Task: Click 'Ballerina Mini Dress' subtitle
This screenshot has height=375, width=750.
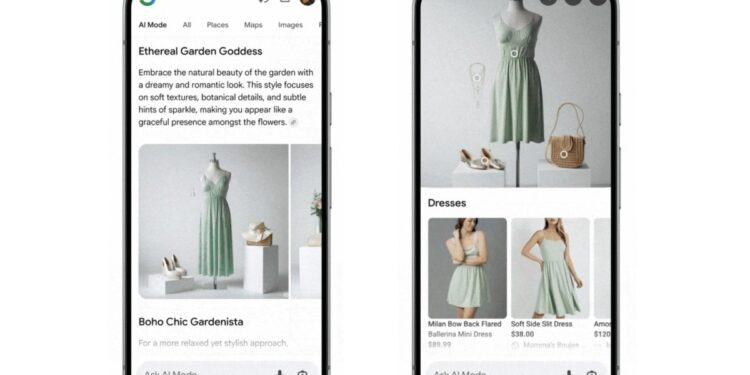Action: (460, 334)
